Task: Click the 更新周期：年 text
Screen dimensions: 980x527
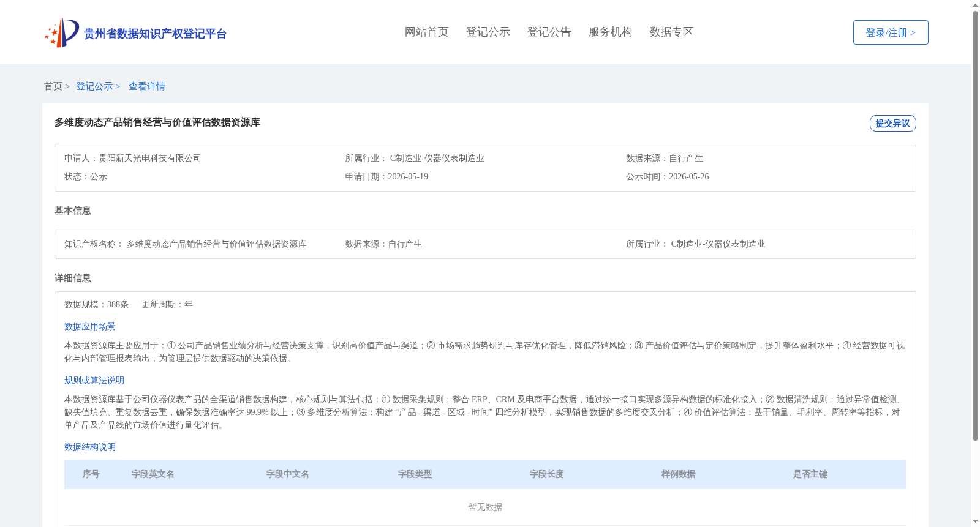Action: [x=167, y=304]
